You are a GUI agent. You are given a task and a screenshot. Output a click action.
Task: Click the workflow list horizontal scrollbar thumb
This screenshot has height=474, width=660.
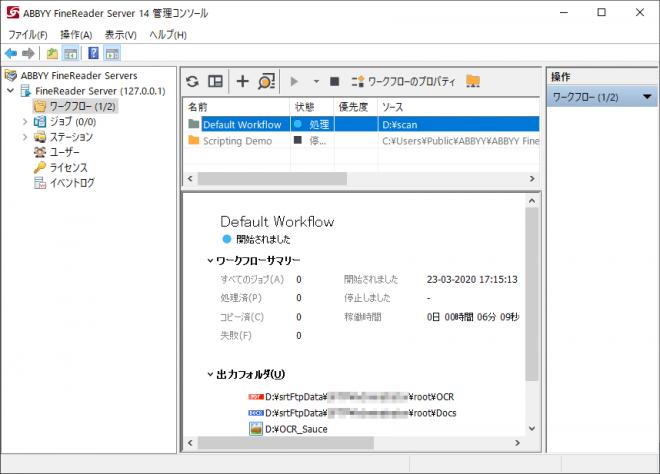[272, 178]
